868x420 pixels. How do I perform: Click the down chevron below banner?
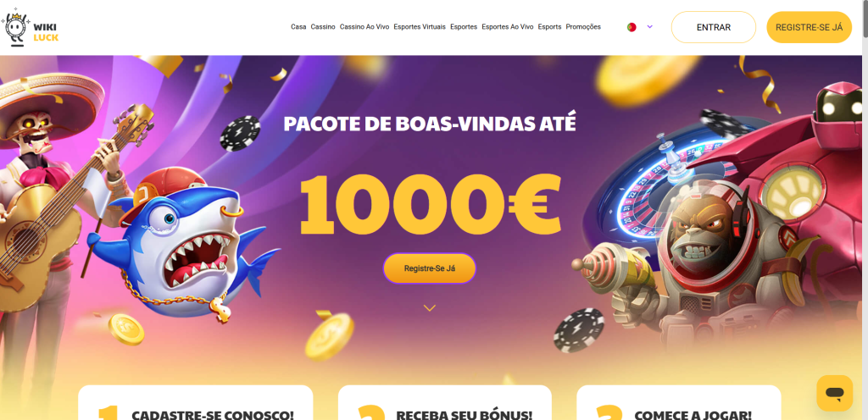click(x=430, y=308)
